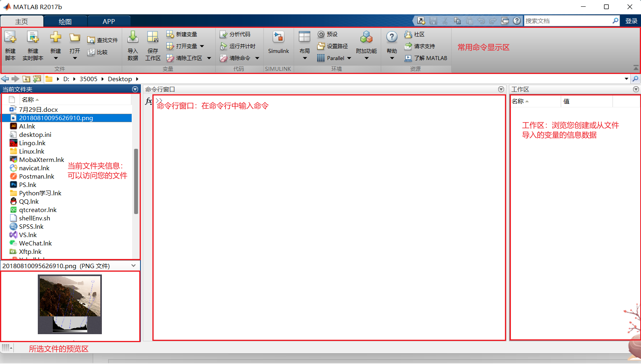Click 查找文件 to find files
Screen dimensions: 641x364
[102, 40]
